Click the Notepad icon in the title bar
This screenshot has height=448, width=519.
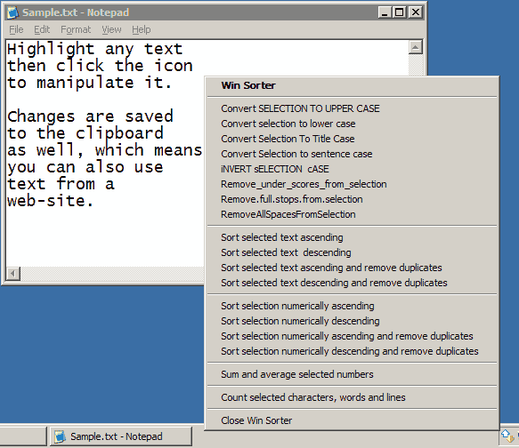click(x=13, y=13)
